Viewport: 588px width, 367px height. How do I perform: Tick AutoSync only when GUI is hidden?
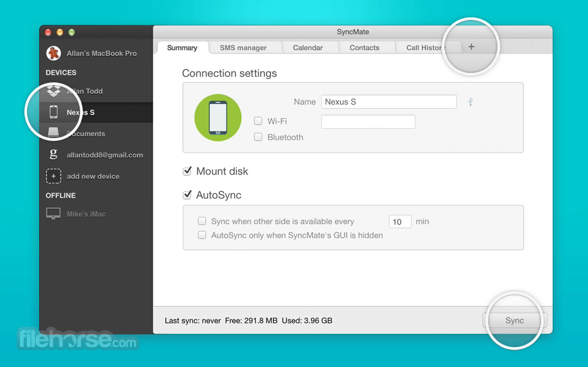202,235
